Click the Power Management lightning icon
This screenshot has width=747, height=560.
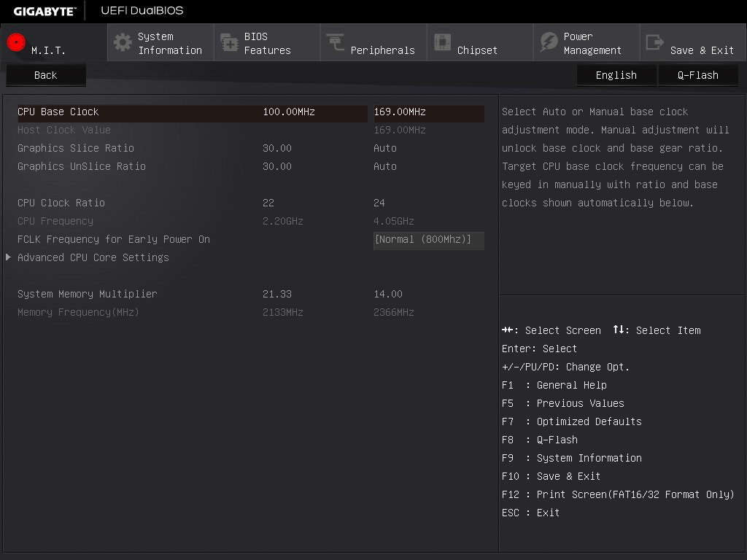click(x=549, y=42)
